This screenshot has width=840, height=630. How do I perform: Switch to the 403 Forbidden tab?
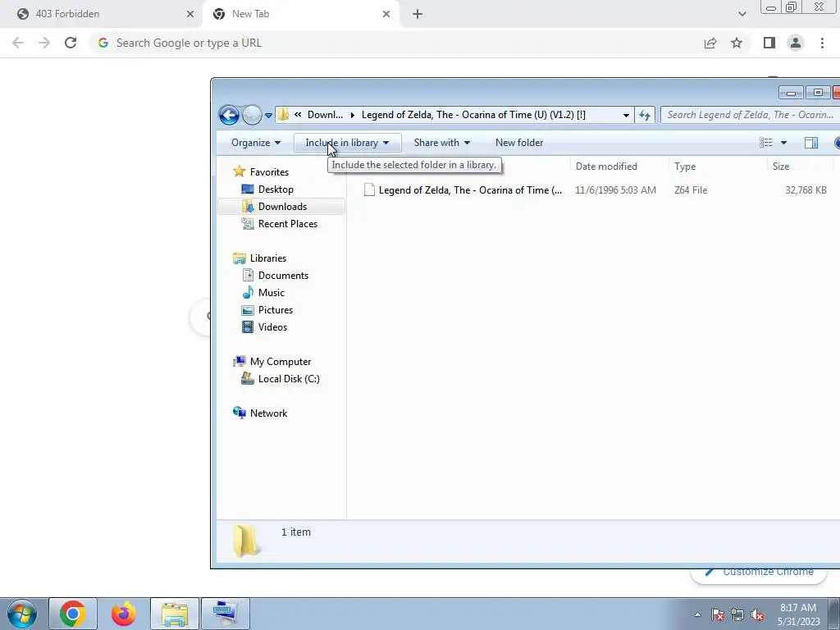coord(101,14)
